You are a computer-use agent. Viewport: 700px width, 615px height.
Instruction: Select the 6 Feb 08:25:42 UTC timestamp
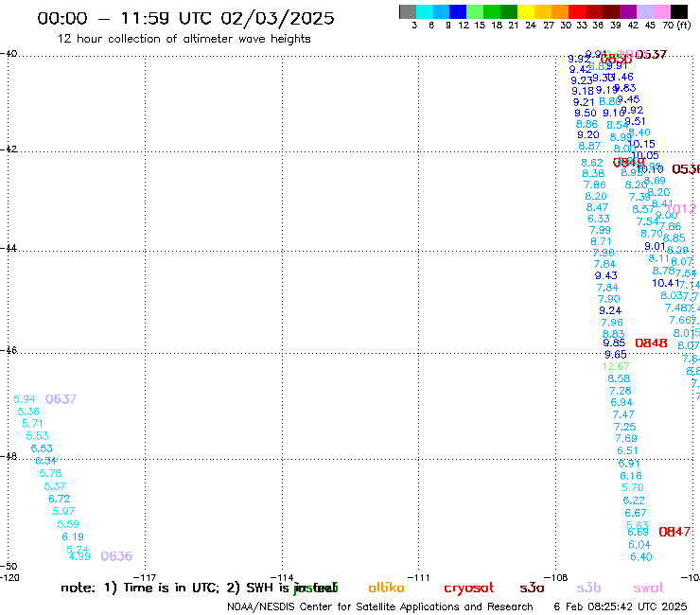point(621,606)
